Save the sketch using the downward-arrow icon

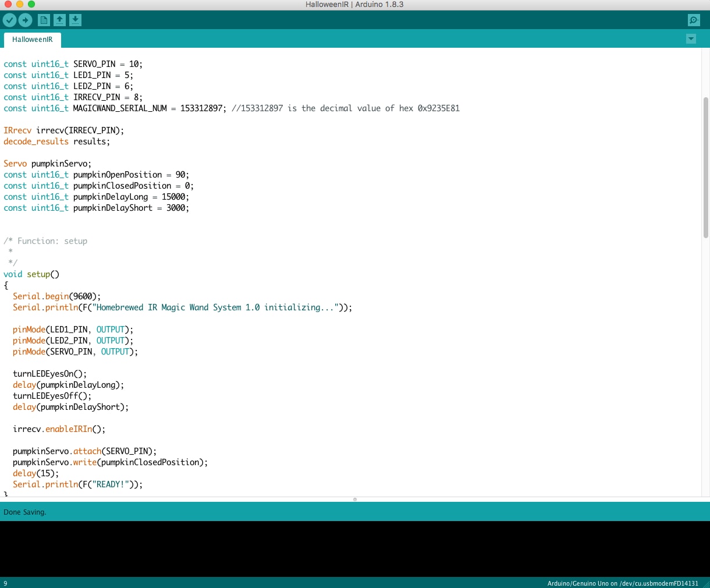(75, 19)
